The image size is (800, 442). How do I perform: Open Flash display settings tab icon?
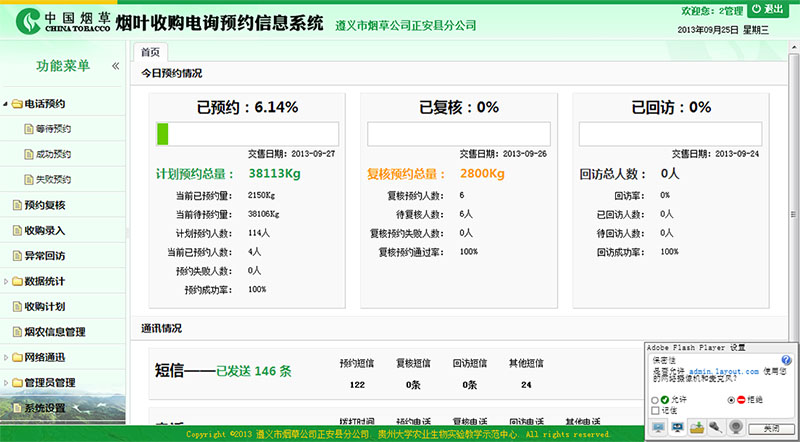[x=658, y=427]
